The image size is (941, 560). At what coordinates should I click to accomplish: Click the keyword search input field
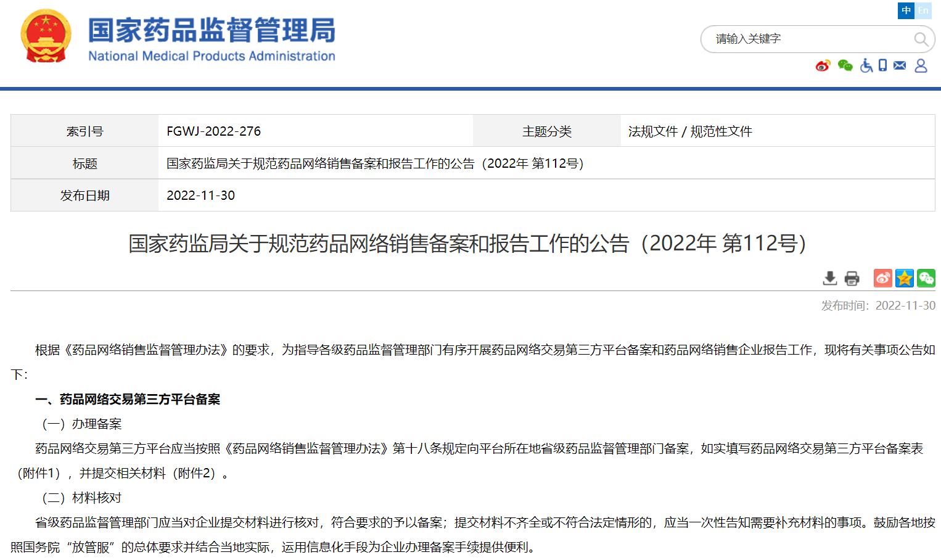[808, 39]
